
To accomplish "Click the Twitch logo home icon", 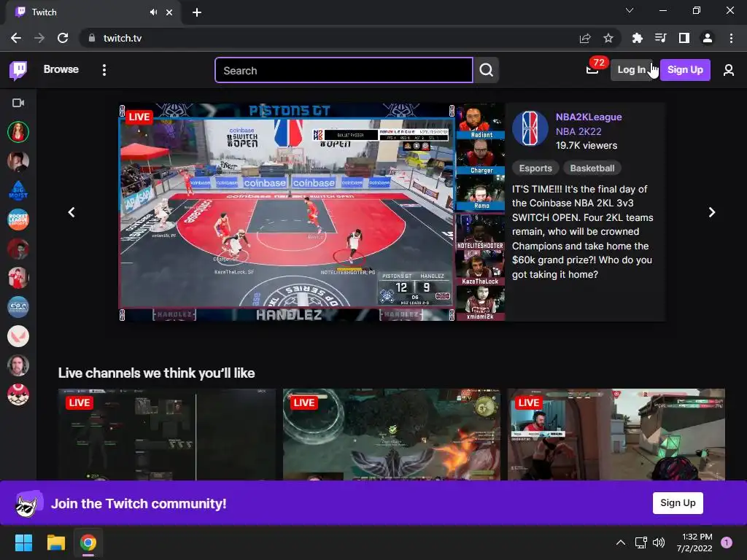I will (18, 70).
